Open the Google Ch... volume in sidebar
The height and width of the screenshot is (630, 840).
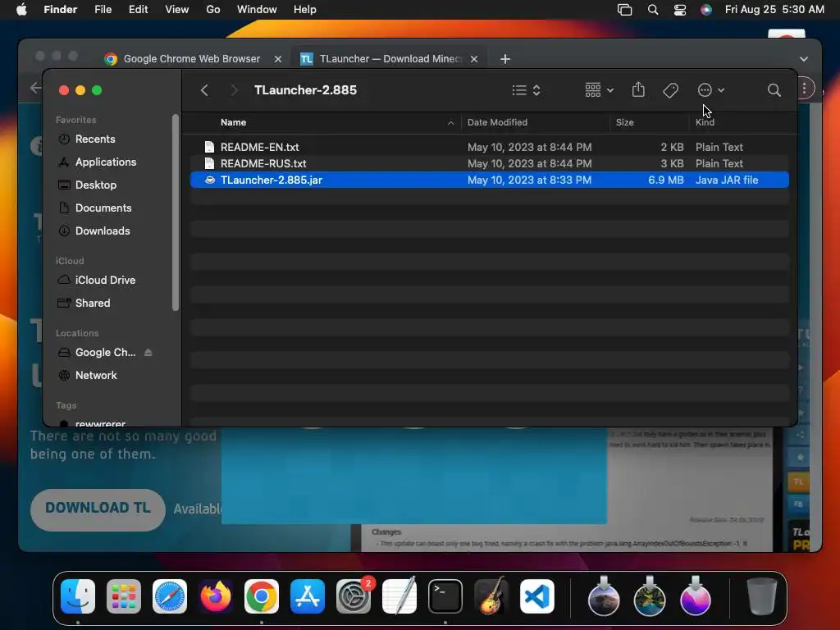[105, 353]
